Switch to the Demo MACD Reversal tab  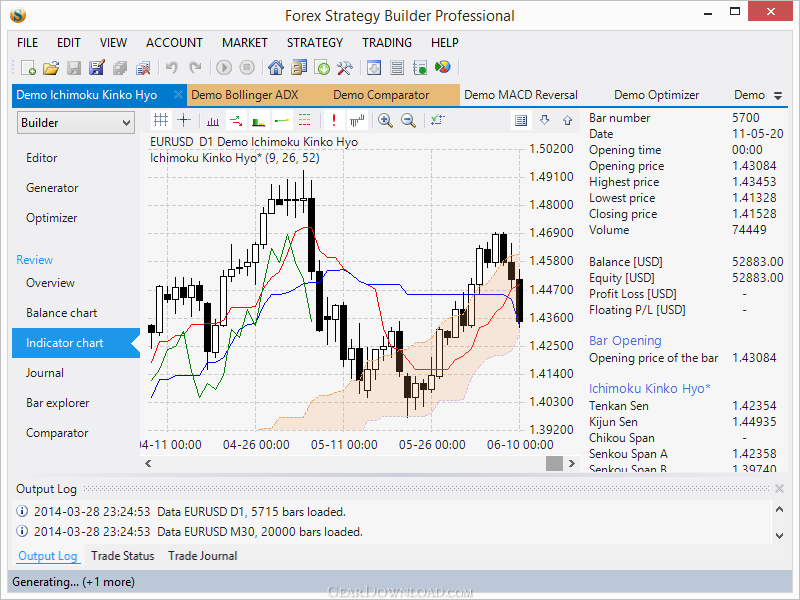pyautogui.click(x=521, y=95)
